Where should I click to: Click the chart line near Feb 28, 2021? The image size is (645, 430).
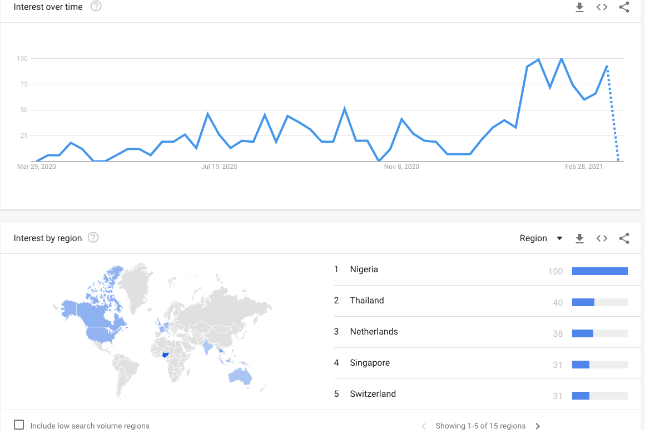click(584, 99)
